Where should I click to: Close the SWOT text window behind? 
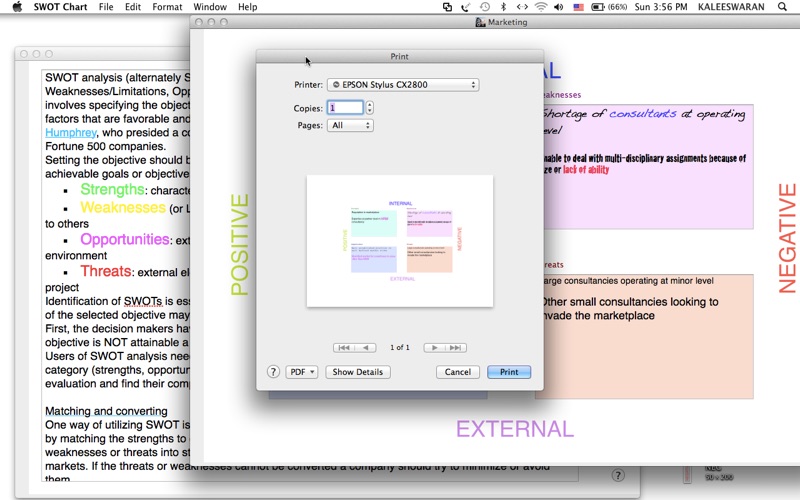(23, 54)
